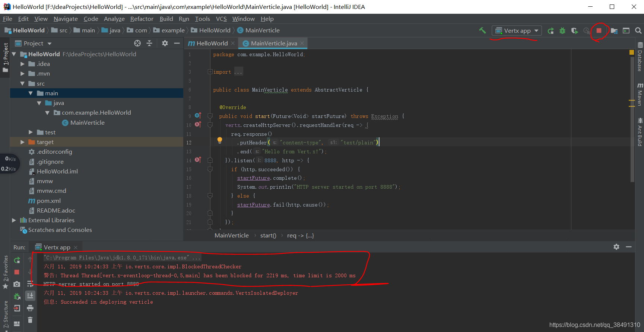Attach debugger to process in Run panel
The width and height of the screenshot is (644, 332).
click(x=17, y=296)
